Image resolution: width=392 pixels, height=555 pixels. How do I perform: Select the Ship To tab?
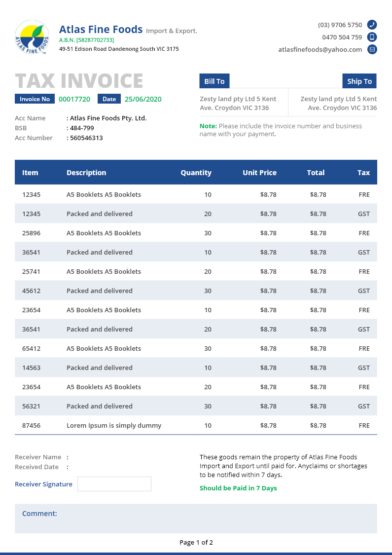359,81
